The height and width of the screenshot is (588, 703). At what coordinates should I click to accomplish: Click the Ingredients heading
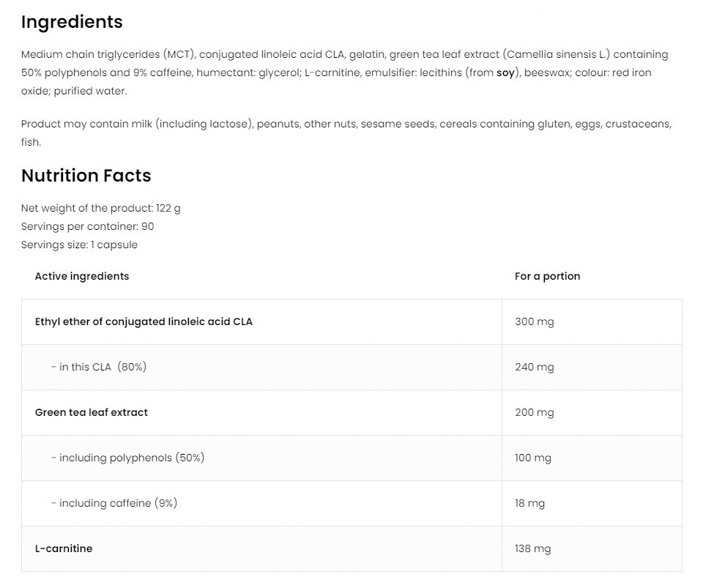(x=72, y=22)
